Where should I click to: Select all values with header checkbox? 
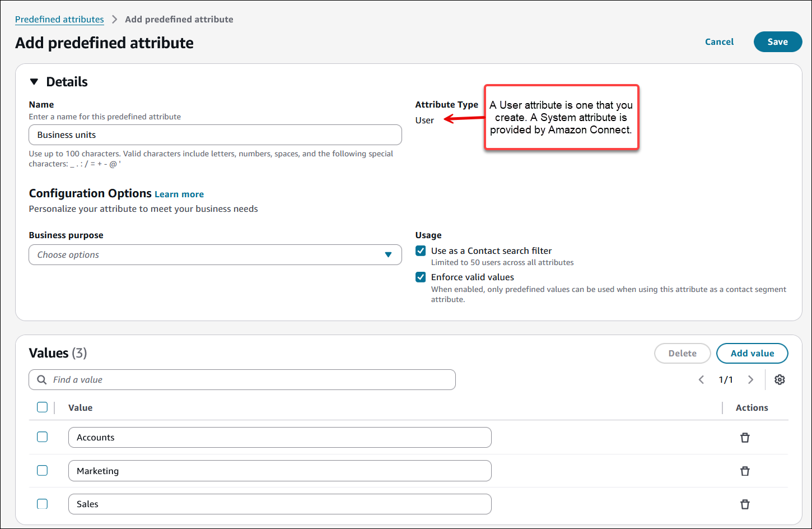[42, 407]
